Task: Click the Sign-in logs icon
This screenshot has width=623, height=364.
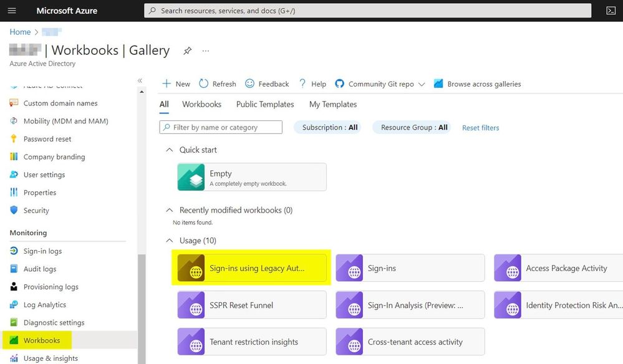Action: 14,251
